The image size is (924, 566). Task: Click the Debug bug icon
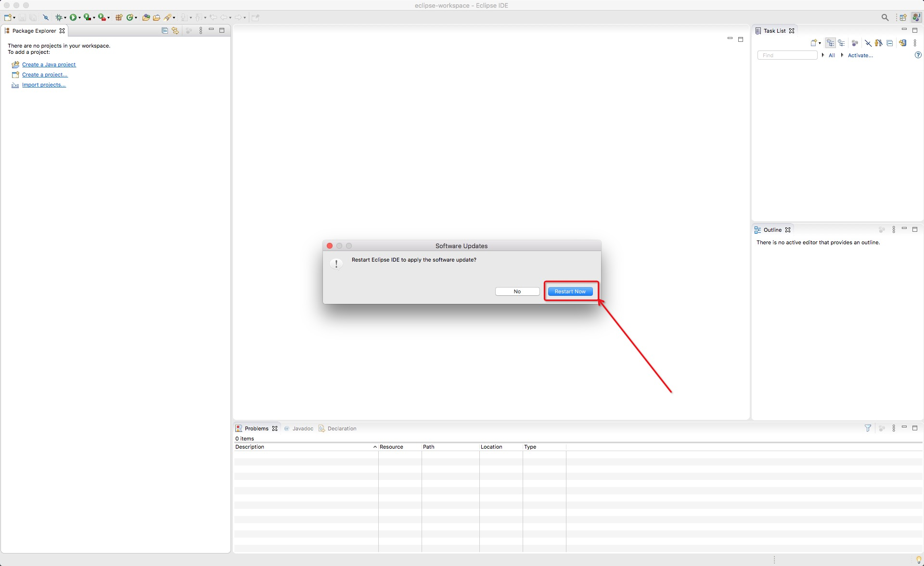tap(58, 17)
